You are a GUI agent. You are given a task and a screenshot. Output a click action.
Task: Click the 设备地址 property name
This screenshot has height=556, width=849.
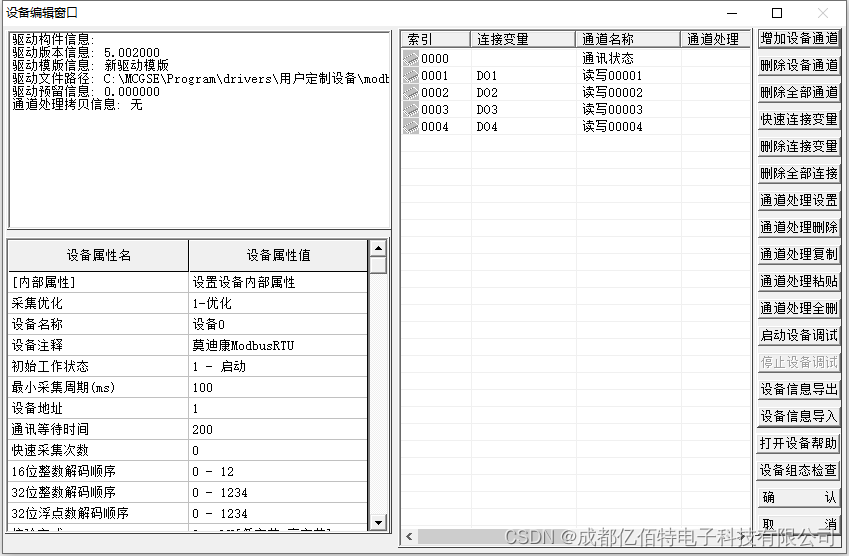[98, 409]
